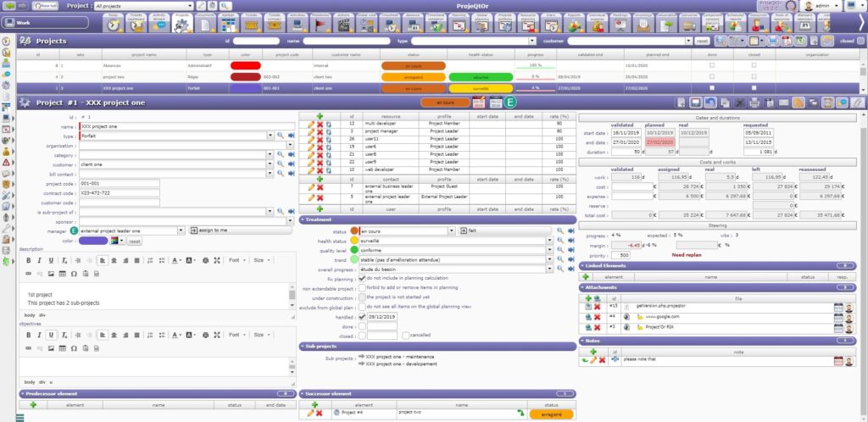This screenshot has height=422, width=868.
Task: Click the 'health status' column header
Action: pyautogui.click(x=481, y=55)
